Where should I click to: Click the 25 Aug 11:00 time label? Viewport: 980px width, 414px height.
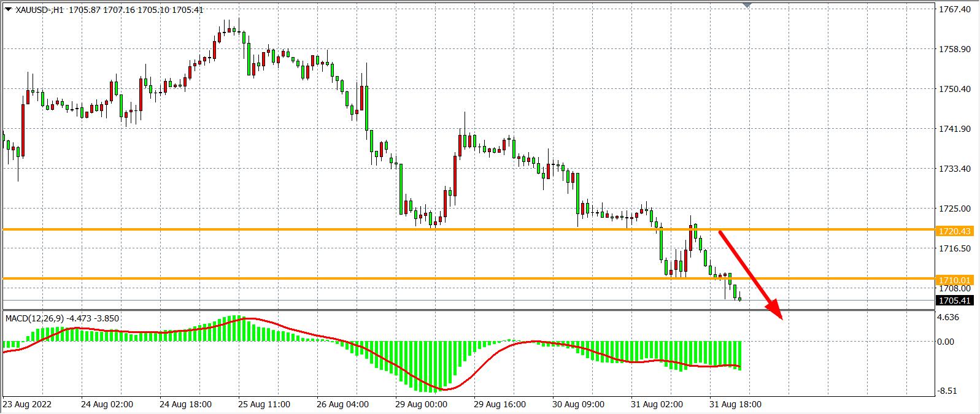tap(264, 405)
